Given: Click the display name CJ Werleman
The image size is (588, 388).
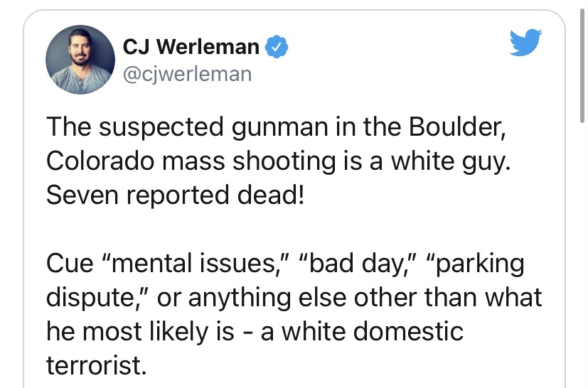Looking at the screenshot, I should coord(191,48).
